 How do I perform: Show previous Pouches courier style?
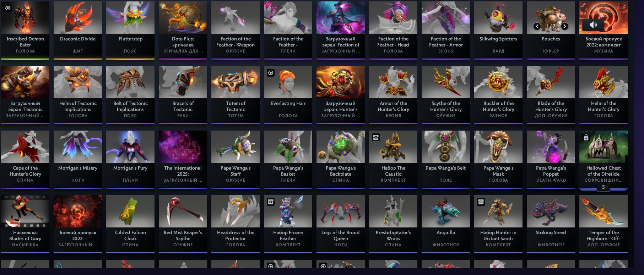point(537,26)
